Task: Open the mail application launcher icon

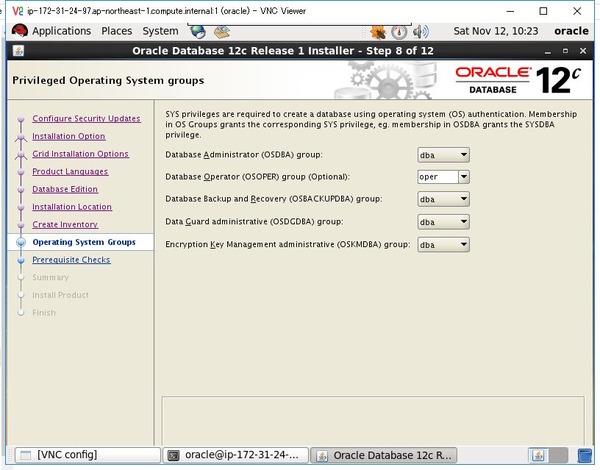Action: [222, 32]
